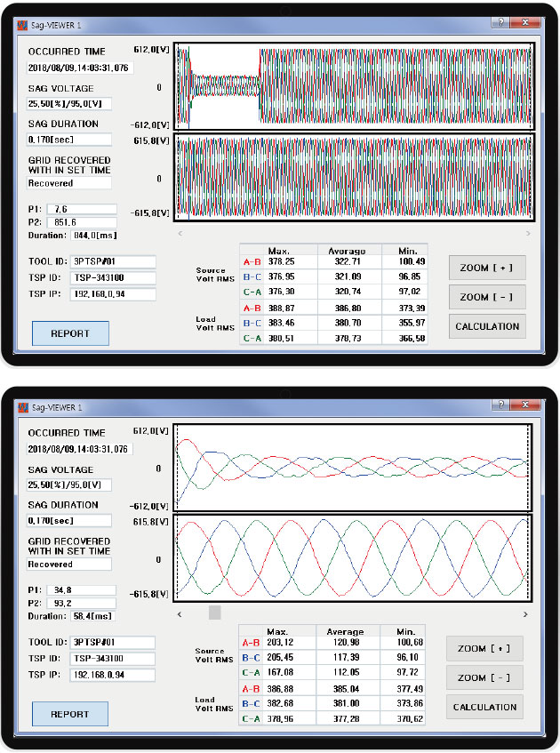This screenshot has height=753, width=560.
Task: Run CALCULATION in the lower window
Action: 484,707
